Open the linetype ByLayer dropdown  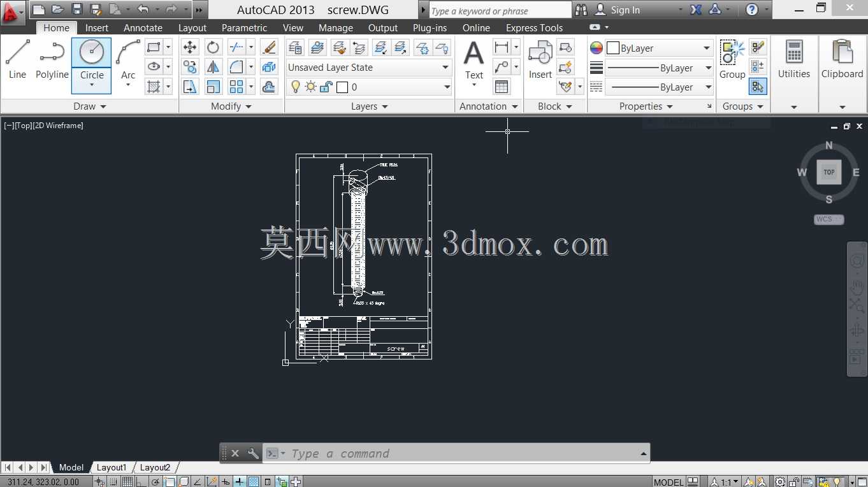658,87
